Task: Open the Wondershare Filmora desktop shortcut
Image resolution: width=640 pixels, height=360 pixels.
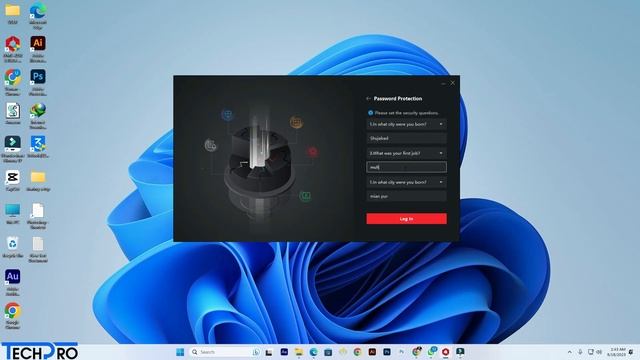Action: click(13, 149)
